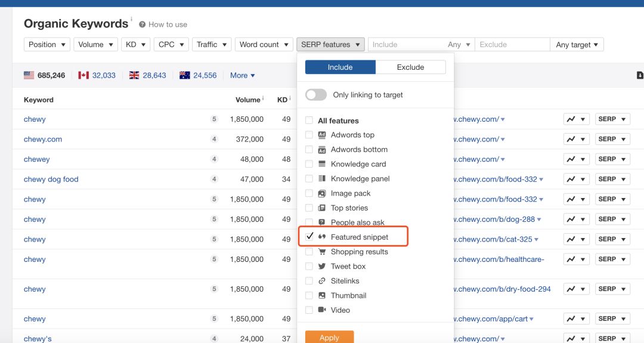The width and height of the screenshot is (644, 343).
Task: Click the Include keywords input field
Action: [x=405, y=44]
